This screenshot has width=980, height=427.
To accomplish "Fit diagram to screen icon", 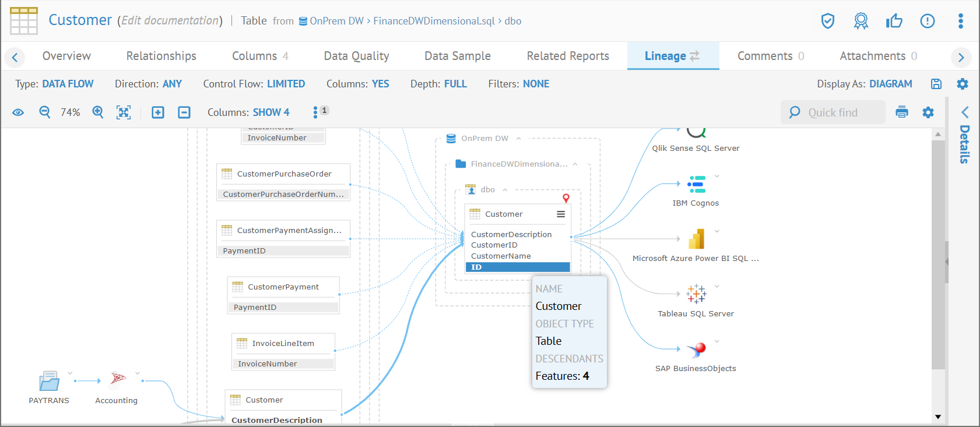I will pyautogui.click(x=124, y=112).
